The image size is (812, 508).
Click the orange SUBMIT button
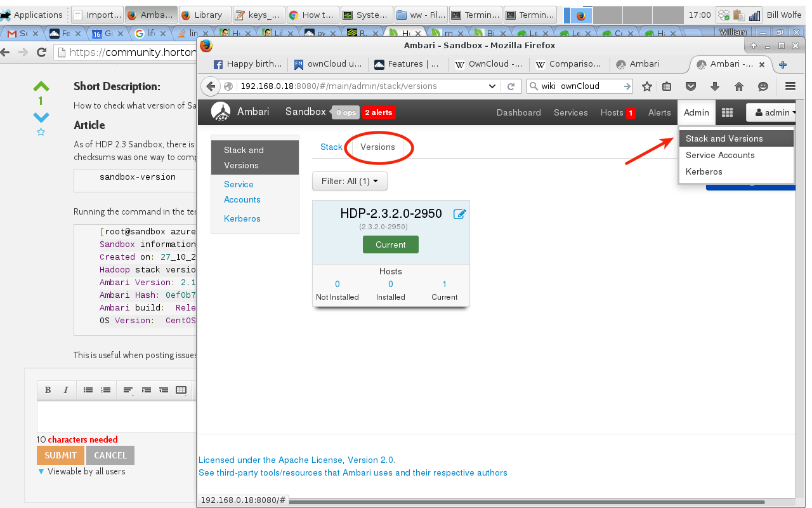pos(60,455)
